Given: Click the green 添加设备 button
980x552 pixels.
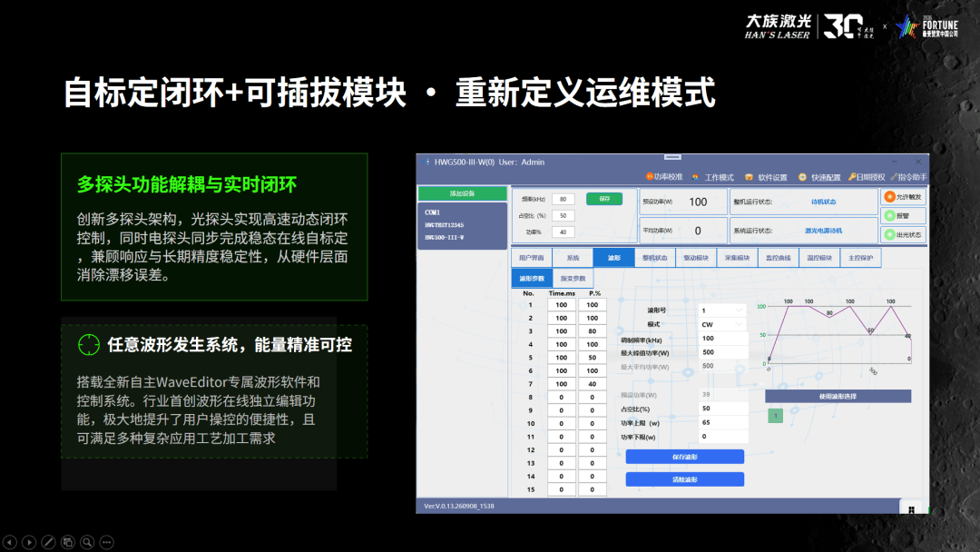Looking at the screenshot, I should coord(463,193).
